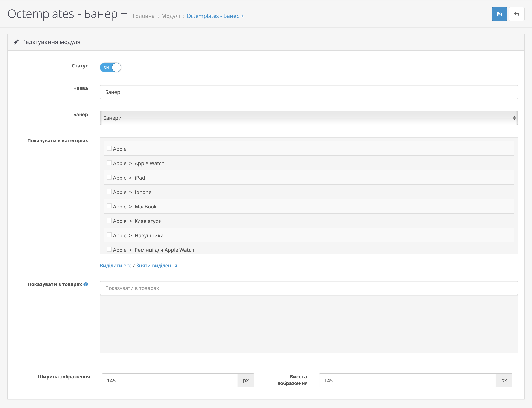The image size is (532, 408).
Task: Open the Модулі breadcrumb link
Action: click(x=171, y=16)
